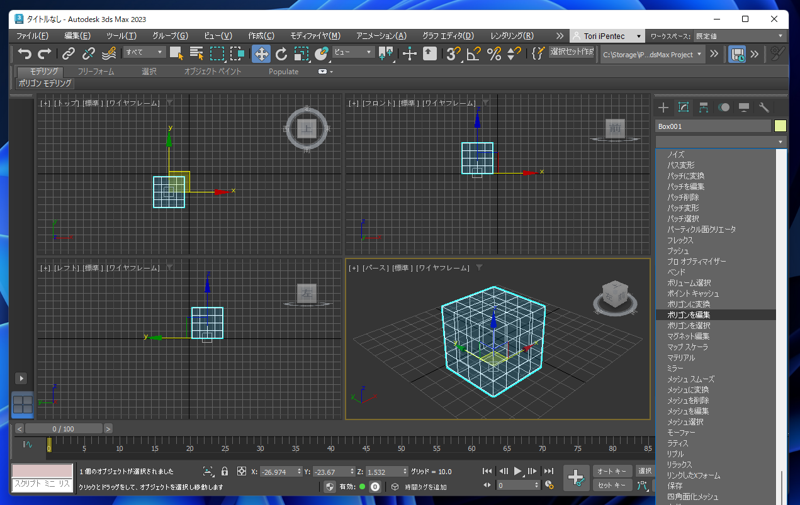Switch to the オブジェクト ペイント ribbon tab
This screenshot has width=800, height=505.
tap(212, 71)
